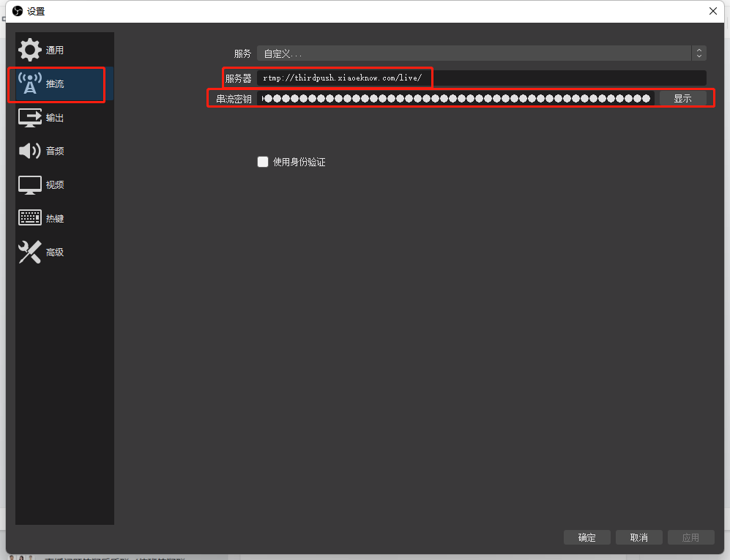
Task: Switch to the 高级 settings tab
Action: pyautogui.click(x=55, y=252)
